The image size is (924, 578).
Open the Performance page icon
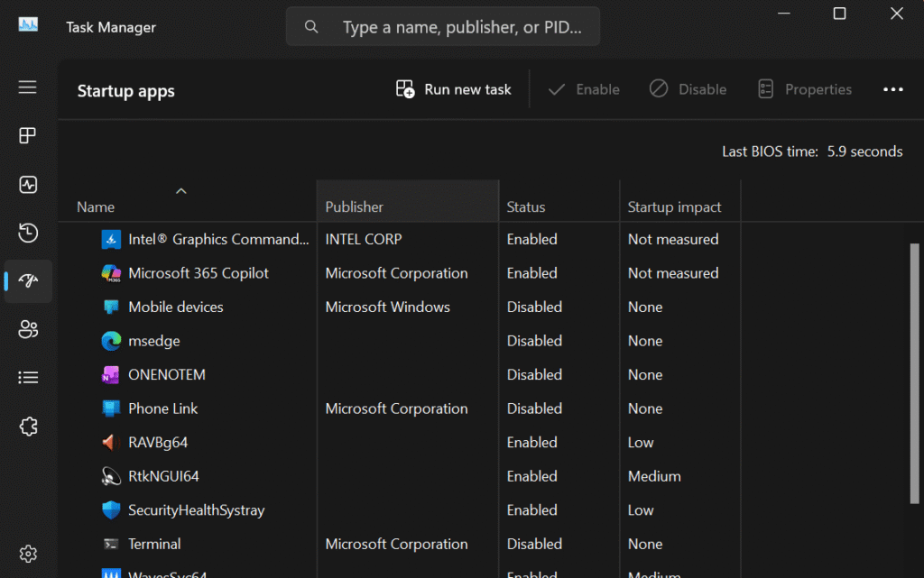28,185
